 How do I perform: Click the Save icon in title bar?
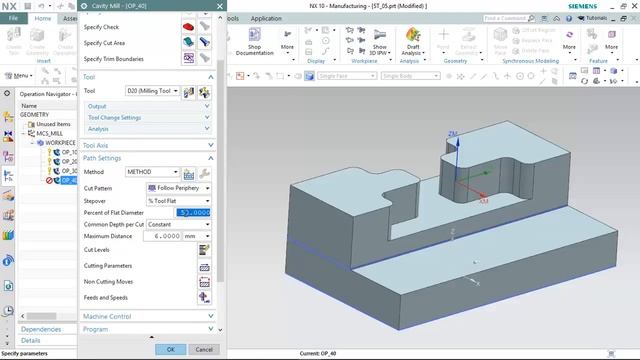27,6
